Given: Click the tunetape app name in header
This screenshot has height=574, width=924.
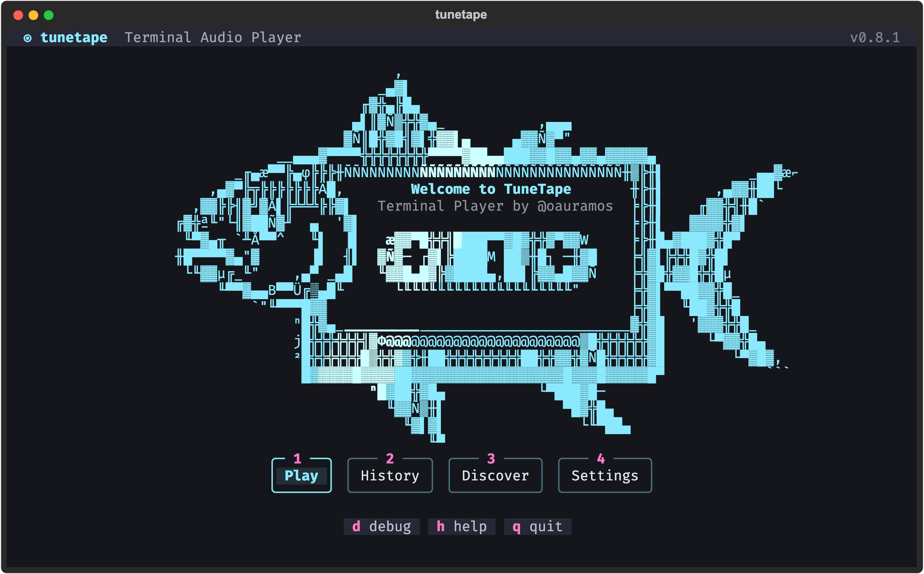Looking at the screenshot, I should (74, 37).
